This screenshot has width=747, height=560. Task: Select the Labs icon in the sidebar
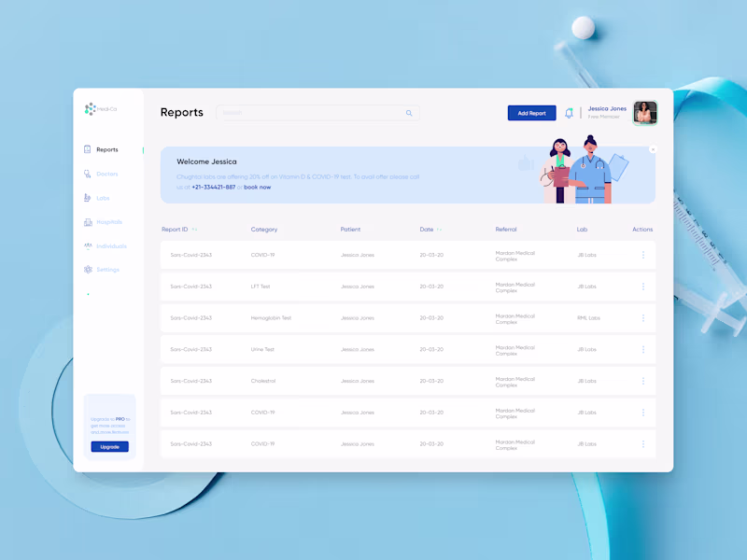[x=88, y=198]
